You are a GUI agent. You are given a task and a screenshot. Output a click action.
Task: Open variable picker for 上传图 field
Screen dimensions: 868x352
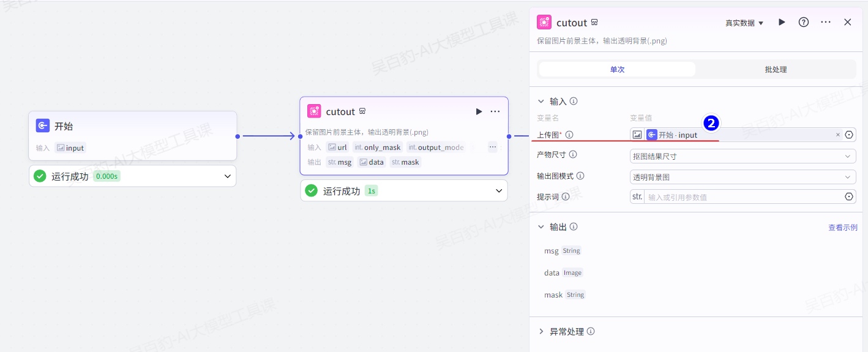(x=849, y=135)
